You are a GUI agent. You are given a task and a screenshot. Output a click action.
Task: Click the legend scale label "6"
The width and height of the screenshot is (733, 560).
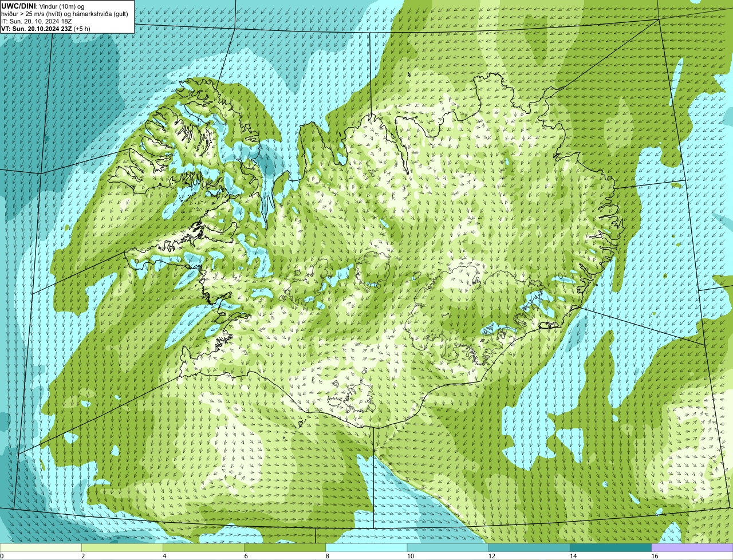pyautogui.click(x=246, y=556)
